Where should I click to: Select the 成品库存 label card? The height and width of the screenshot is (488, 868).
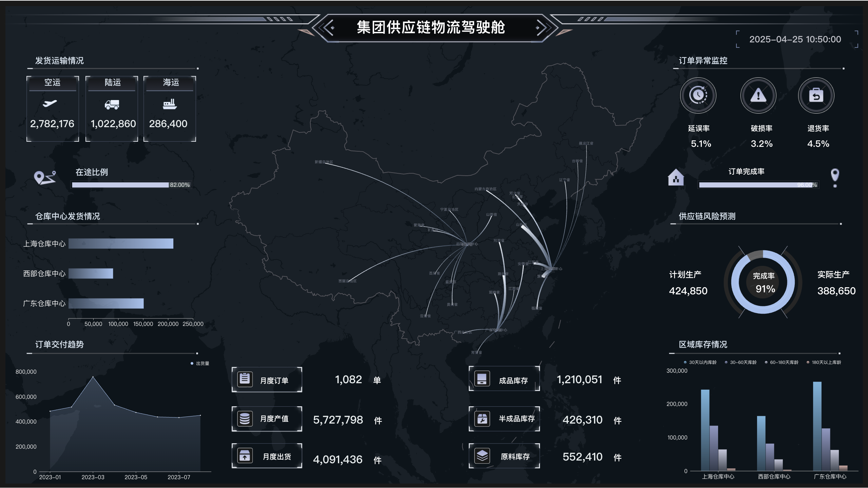coord(504,379)
